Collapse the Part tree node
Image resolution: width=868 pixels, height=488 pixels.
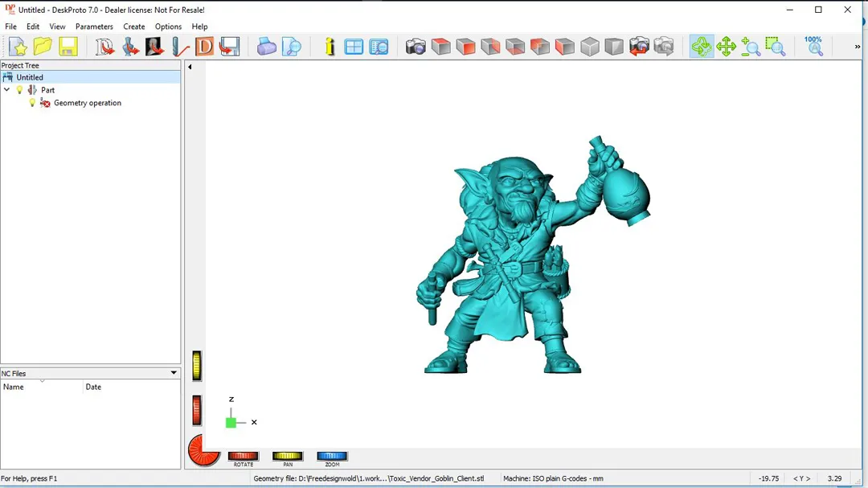pos(7,90)
